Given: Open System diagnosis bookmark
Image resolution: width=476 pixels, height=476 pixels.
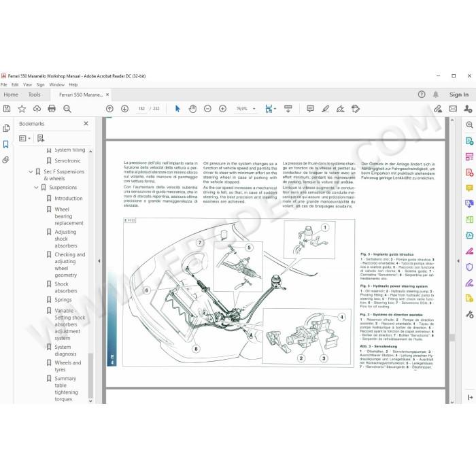Looking at the screenshot, I should click(65, 350).
